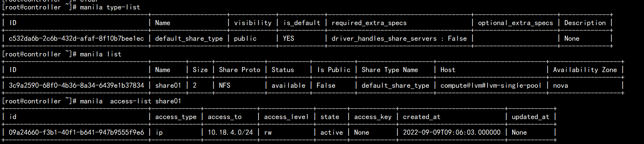This screenshot has height=144, width=644.
Task: Click the share01 name in manila list
Action: tap(168, 85)
